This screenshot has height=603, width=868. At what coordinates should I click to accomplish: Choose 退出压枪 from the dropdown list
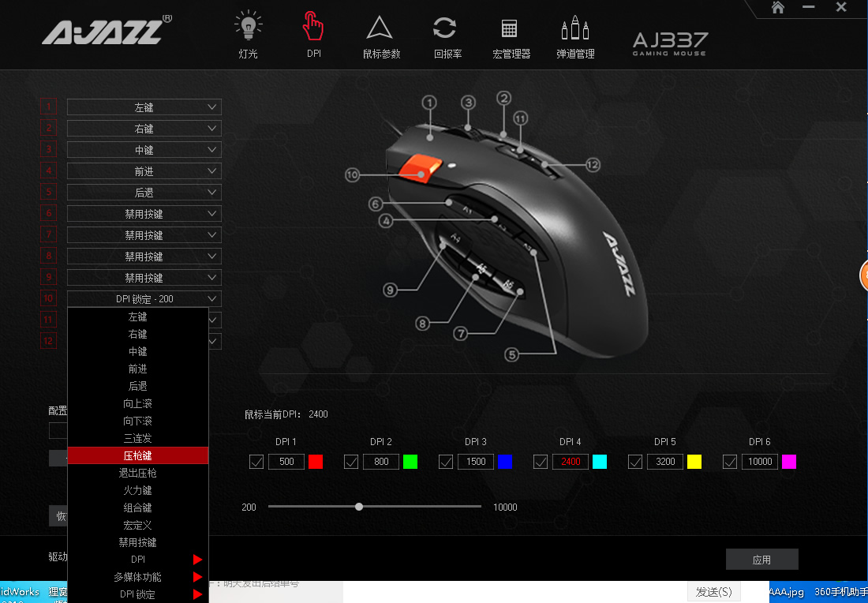click(x=138, y=473)
